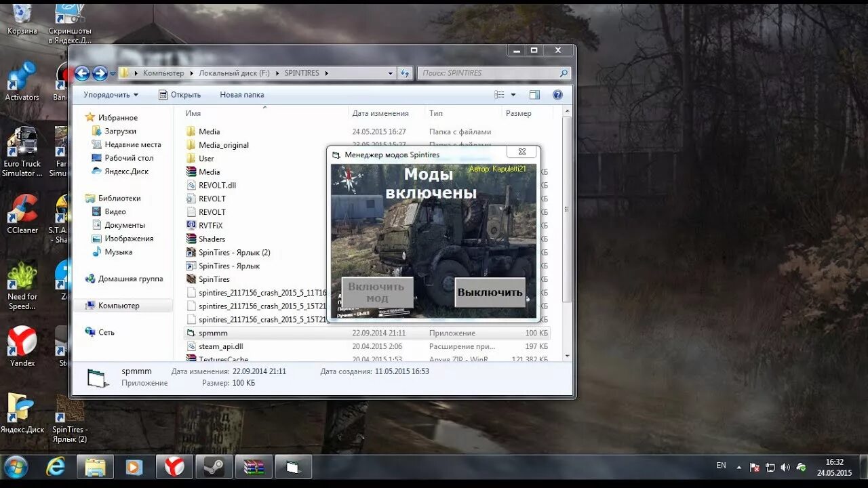Image resolution: width=868 pixels, height=488 pixels.
Task: Select steam_api.dll file
Action: point(367,346)
